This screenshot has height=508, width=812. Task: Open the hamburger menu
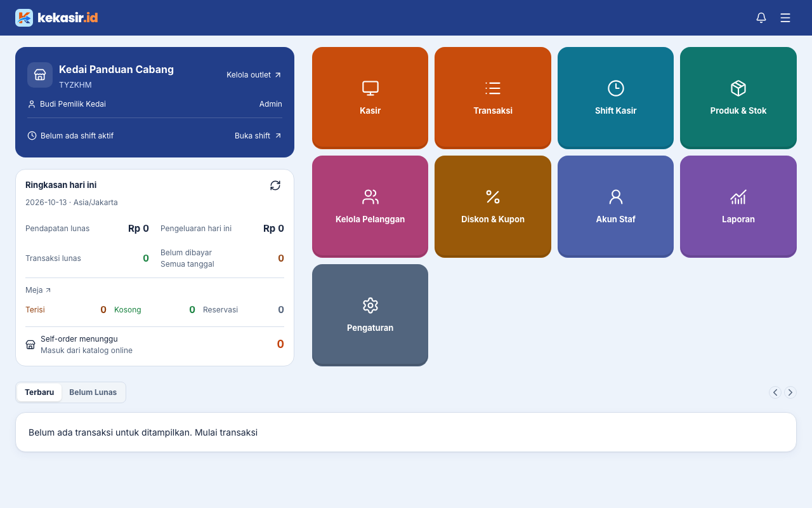click(785, 18)
